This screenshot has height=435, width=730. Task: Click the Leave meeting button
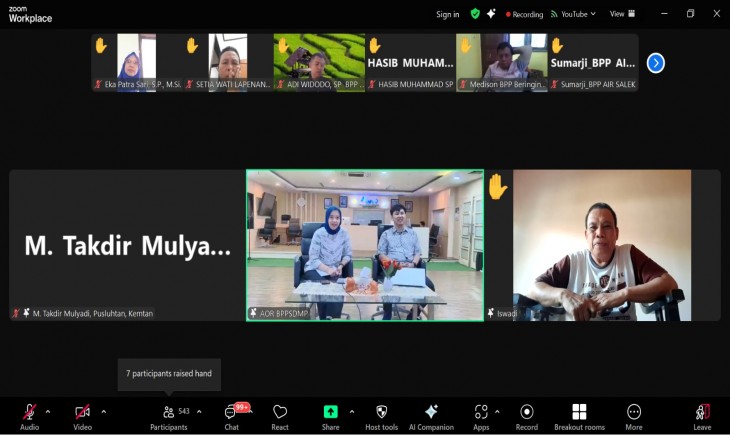point(702,416)
